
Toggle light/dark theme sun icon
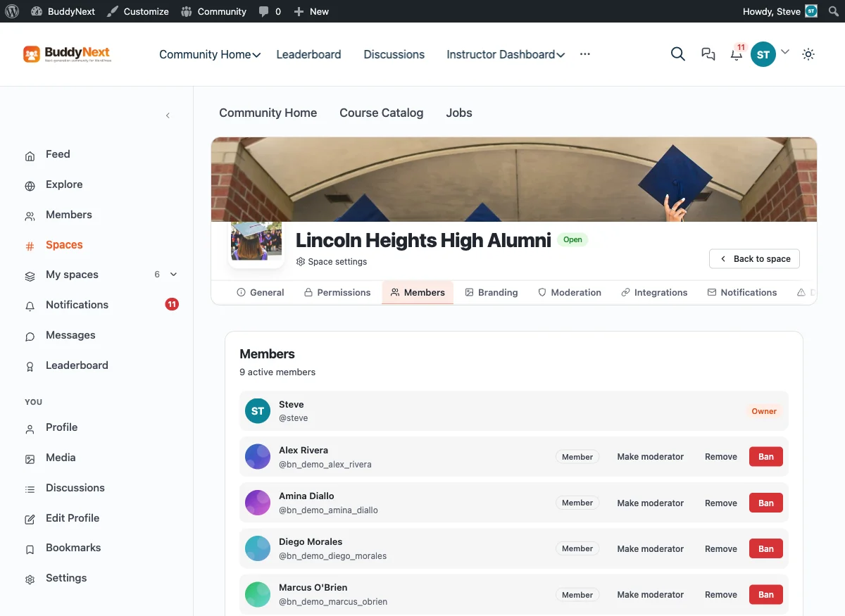click(x=808, y=54)
